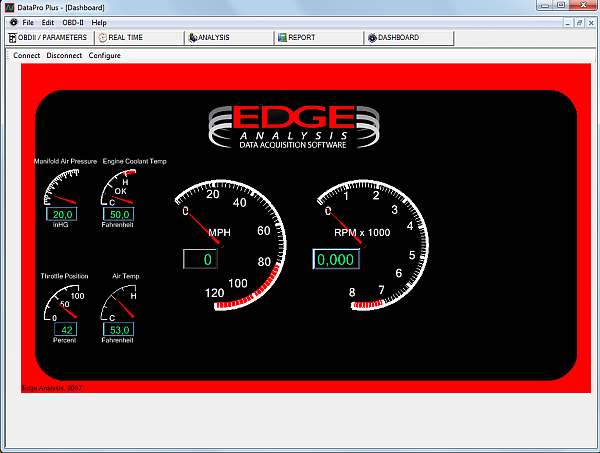Switch to the REPORT tab
This screenshot has width=600, height=453.
tap(319, 37)
